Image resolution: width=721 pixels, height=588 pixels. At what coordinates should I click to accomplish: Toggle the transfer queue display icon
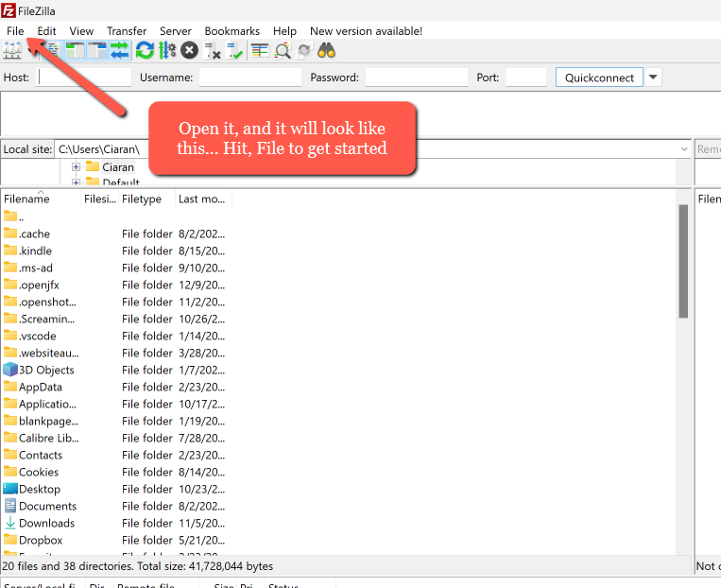click(120, 50)
